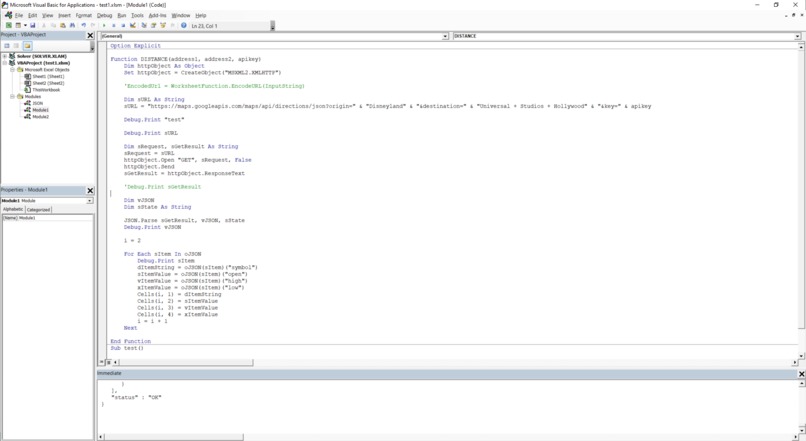Click the Immediate window horizontal scrollbar thumb
Viewport: 806px width, 441px height.
(x=173, y=437)
